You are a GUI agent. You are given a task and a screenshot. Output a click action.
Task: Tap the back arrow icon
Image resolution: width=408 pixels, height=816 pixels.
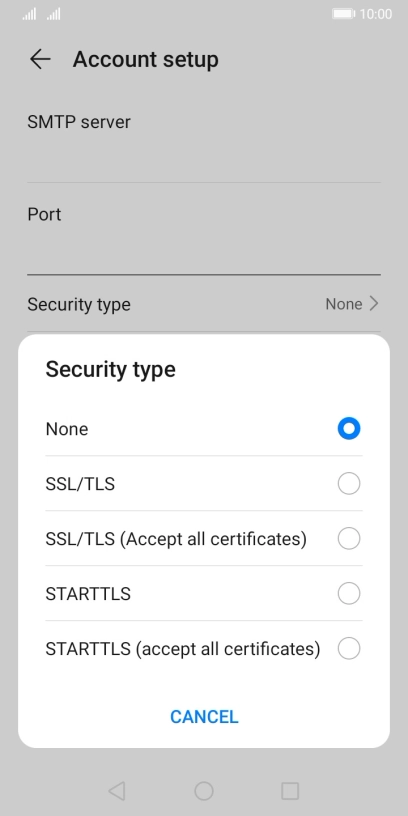tap(40, 59)
